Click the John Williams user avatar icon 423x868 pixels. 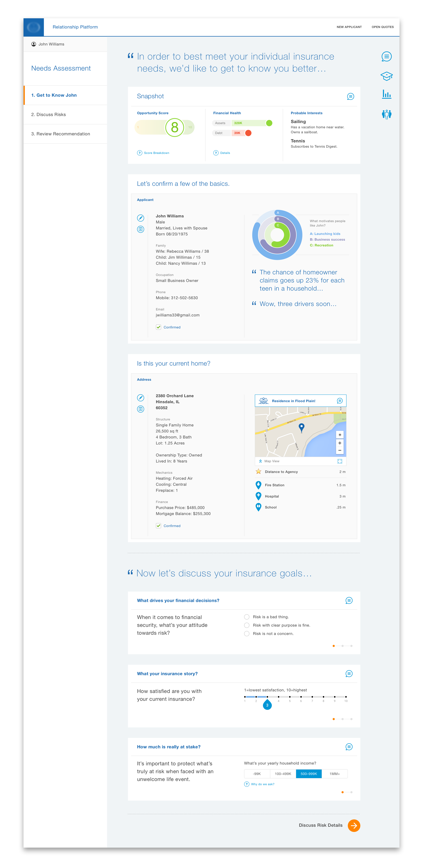(34, 44)
